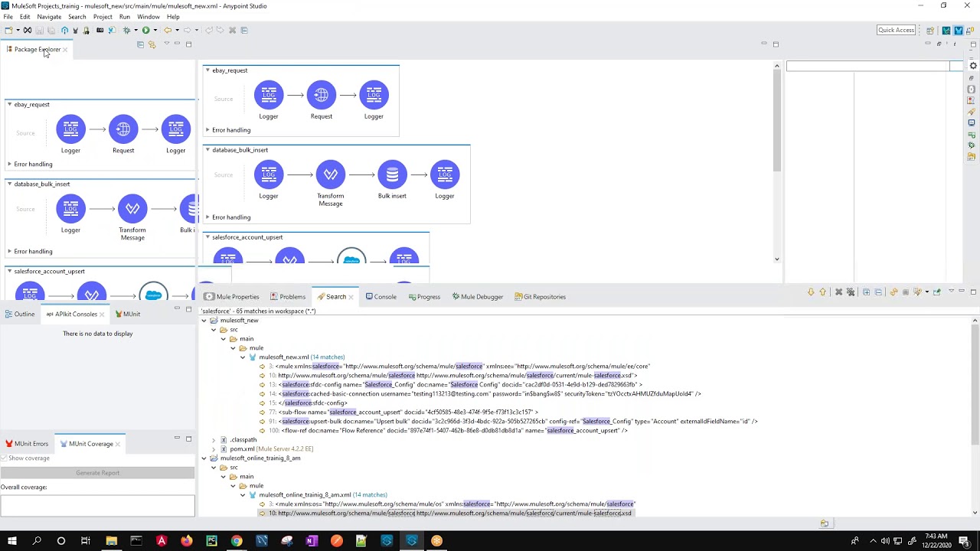Click the Debug bug toolbar icon

pyautogui.click(x=126, y=30)
